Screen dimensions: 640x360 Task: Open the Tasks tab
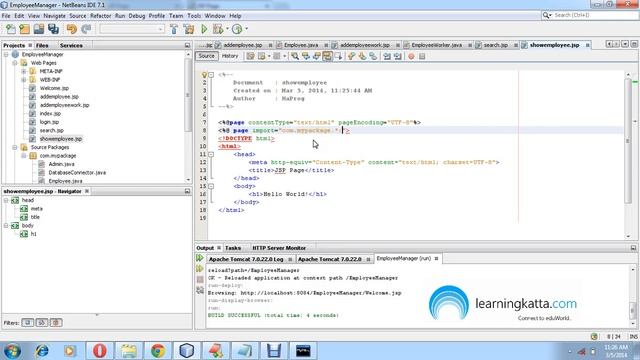click(233, 248)
